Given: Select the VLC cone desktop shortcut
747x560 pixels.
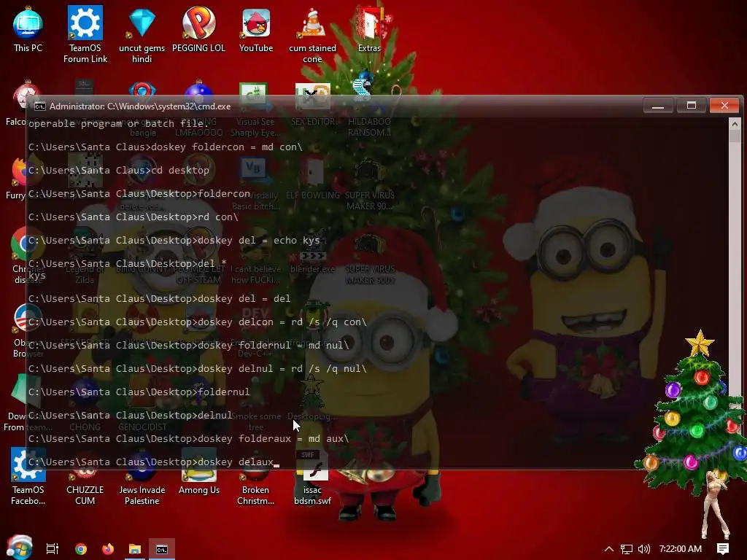Looking at the screenshot, I should coord(312,34).
